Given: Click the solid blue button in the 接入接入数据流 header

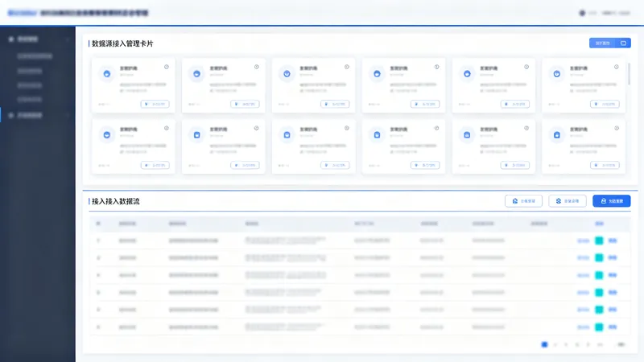Looking at the screenshot, I should [x=611, y=201].
